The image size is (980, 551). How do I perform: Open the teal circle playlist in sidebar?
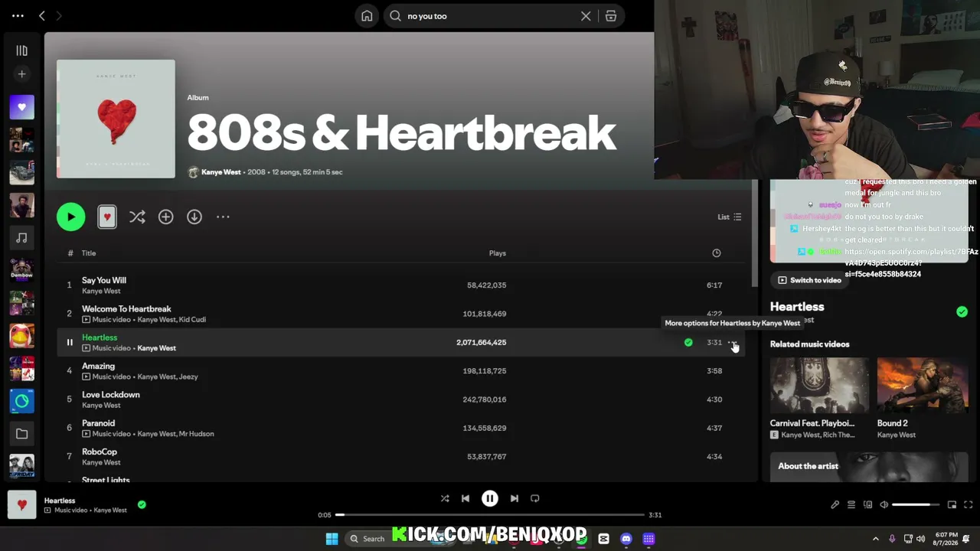21,401
